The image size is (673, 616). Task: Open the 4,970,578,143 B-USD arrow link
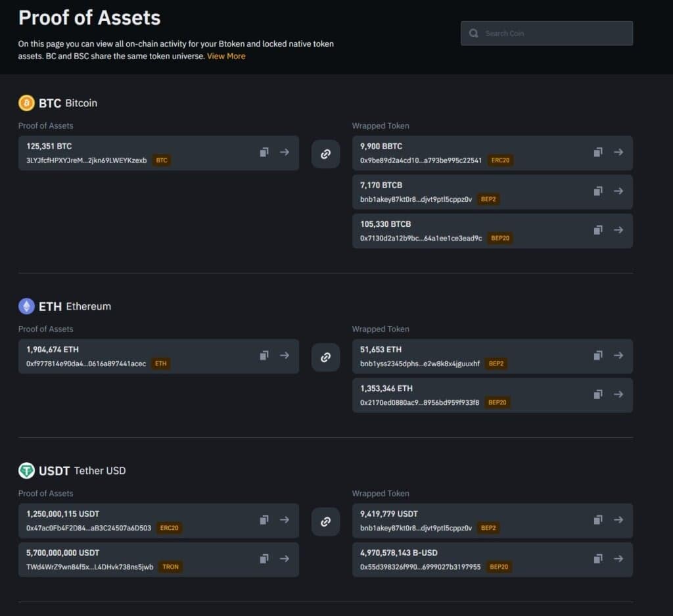coord(618,559)
